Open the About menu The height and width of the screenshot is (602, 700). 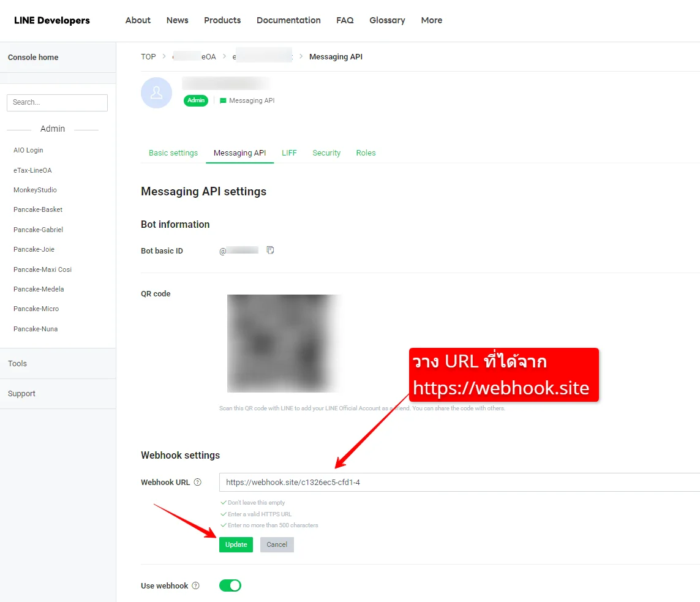click(x=138, y=20)
